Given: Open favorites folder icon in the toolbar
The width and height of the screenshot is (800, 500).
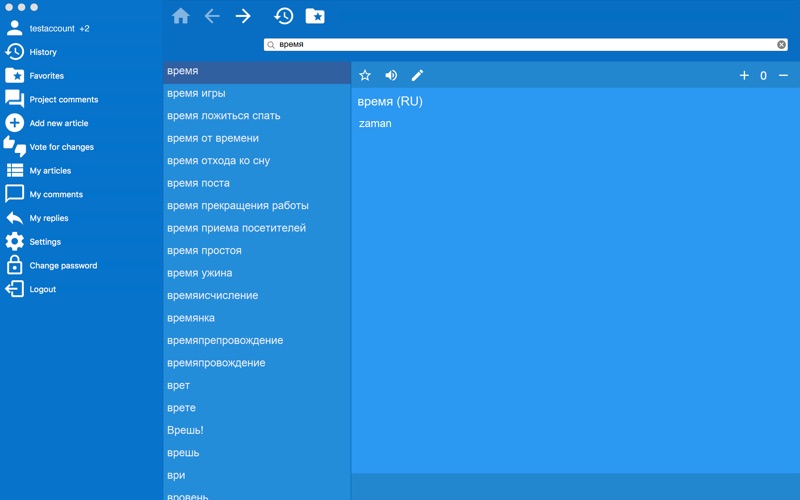Looking at the screenshot, I should 315,16.
